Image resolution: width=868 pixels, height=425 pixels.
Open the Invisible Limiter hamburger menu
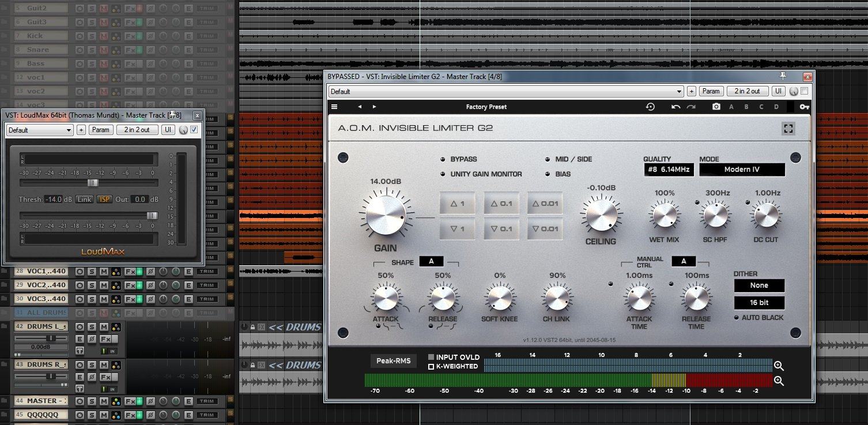coord(334,107)
